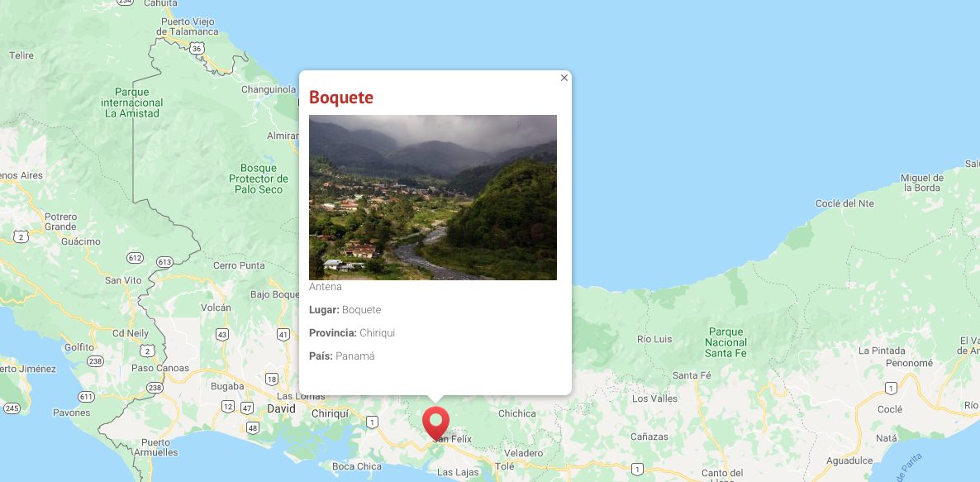Open the Boquete valley photo
Screen dimensions: 980x482
click(x=432, y=197)
